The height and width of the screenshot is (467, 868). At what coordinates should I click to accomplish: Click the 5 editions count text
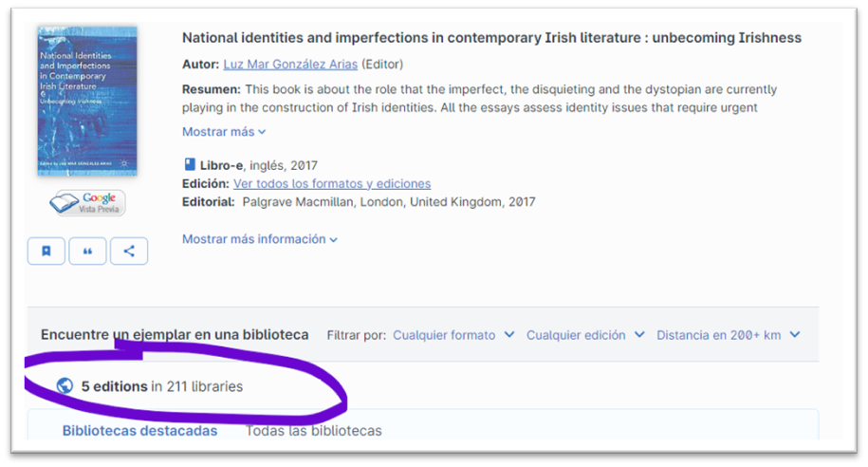pyautogui.click(x=115, y=386)
